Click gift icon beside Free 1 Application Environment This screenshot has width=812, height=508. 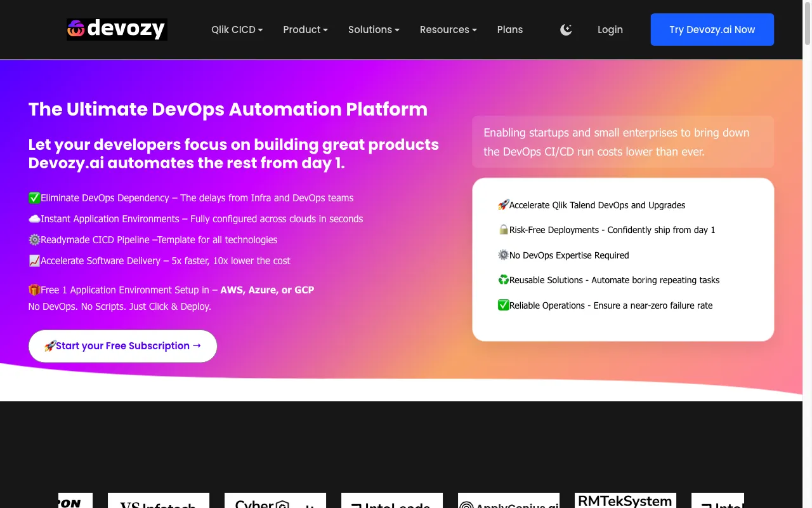tap(34, 290)
